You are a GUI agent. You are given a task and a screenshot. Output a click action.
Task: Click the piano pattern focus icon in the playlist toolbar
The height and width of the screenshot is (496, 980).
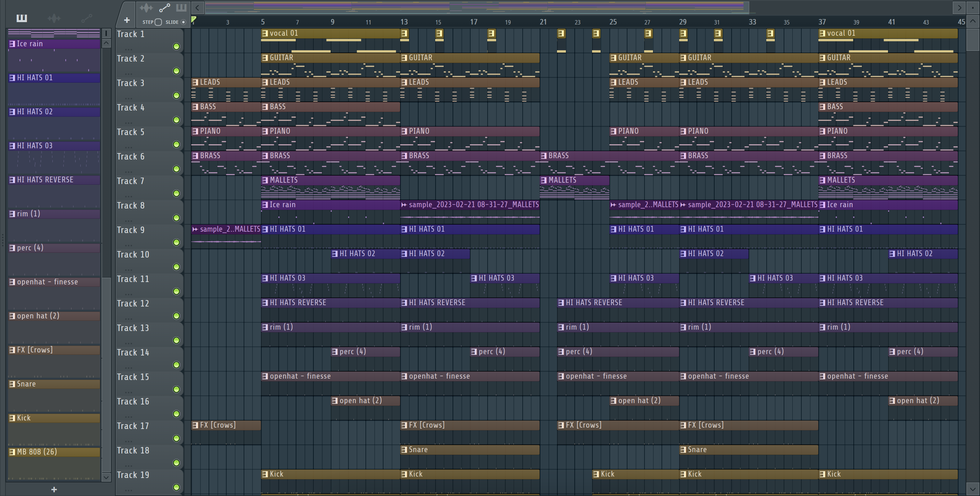[181, 7]
